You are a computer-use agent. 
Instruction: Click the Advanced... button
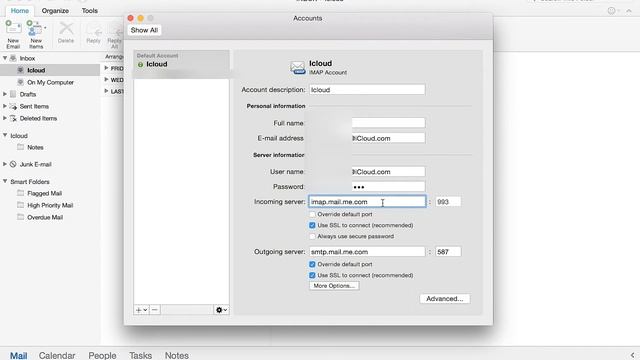point(444,299)
